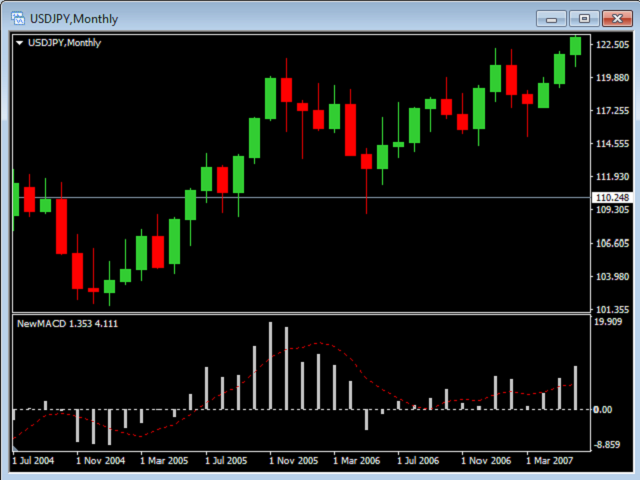The width and height of the screenshot is (640, 480).
Task: Click the 1 Jul 2004 date label
Action: coord(33,461)
